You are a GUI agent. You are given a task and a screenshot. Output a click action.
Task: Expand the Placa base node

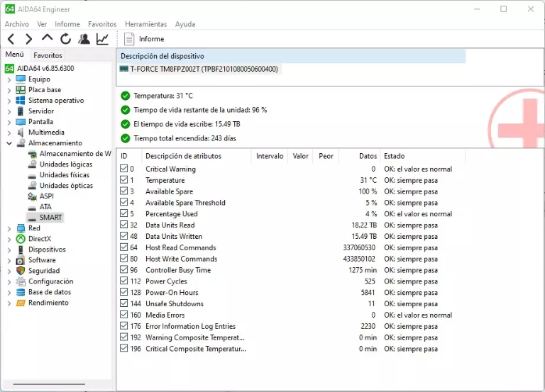[9, 90]
